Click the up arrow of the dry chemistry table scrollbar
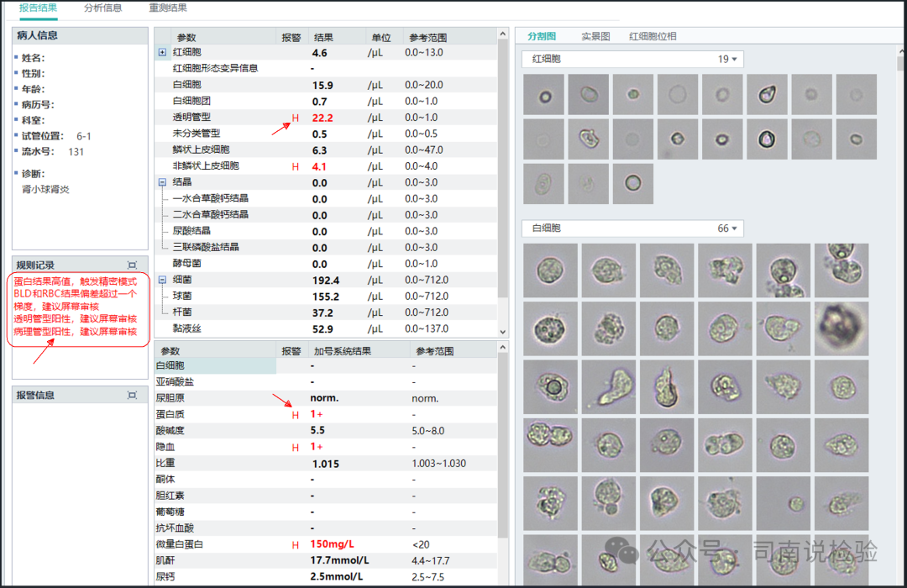This screenshot has height=588, width=907. (x=503, y=347)
